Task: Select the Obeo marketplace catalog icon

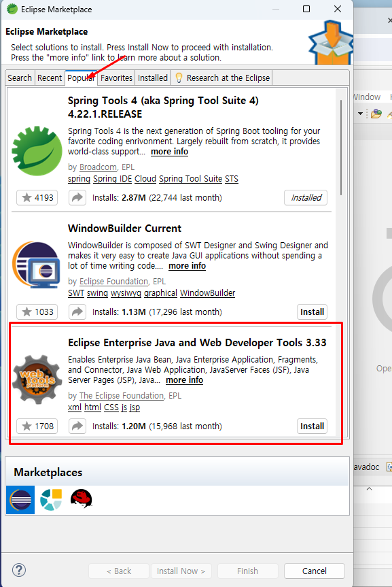Action: click(51, 500)
